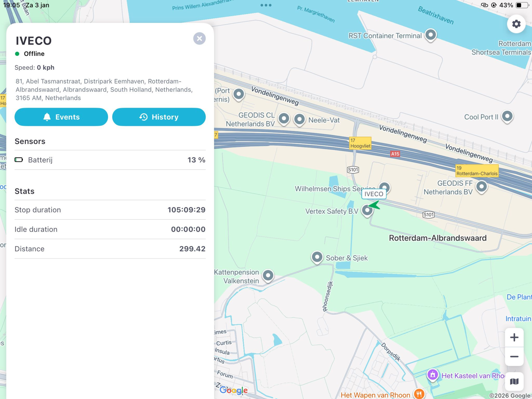Click the Beatrixhaven water label
This screenshot has height=399, width=532.
[x=436, y=15]
